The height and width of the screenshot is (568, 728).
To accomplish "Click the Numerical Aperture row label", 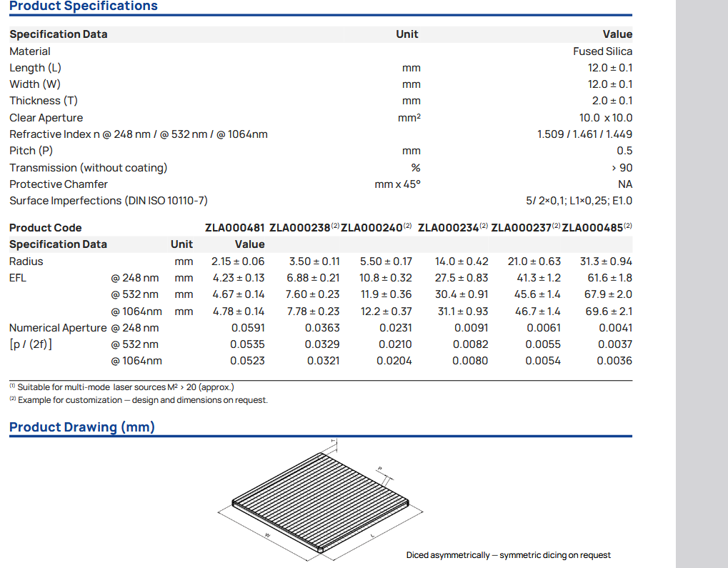I will [58, 328].
